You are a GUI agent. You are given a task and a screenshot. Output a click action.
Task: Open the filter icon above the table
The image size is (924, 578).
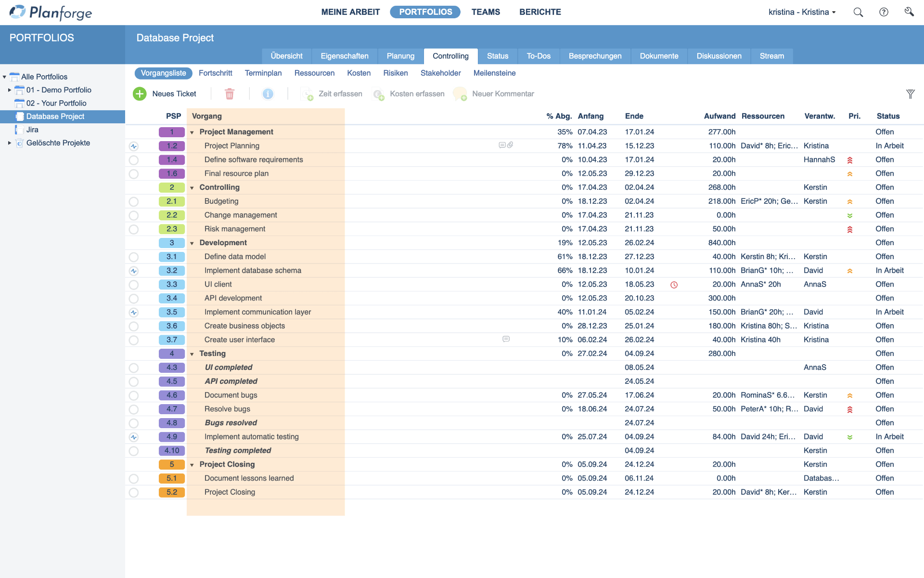point(911,94)
